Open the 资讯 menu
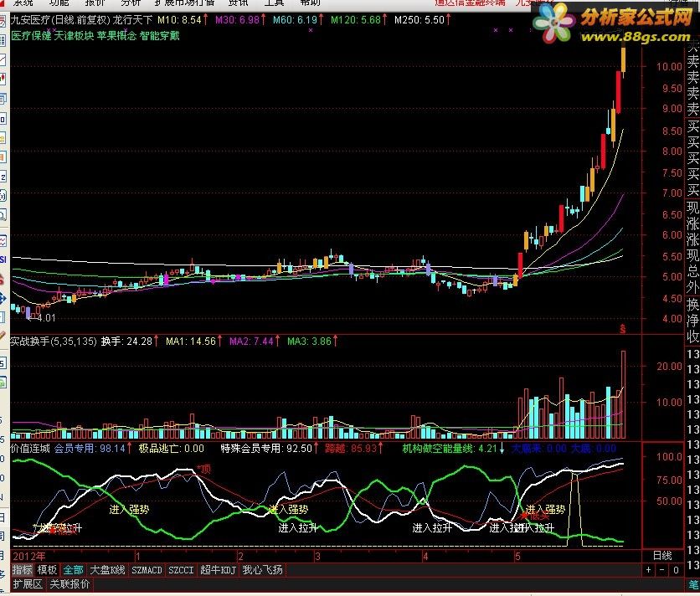Image resolution: width=700 pixels, height=596 pixels. [238, 3]
